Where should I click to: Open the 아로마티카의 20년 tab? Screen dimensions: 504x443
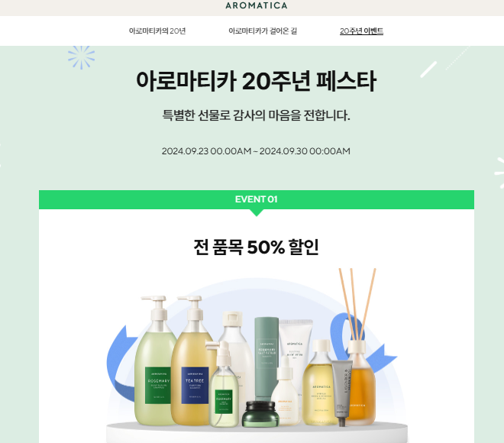coord(157,31)
